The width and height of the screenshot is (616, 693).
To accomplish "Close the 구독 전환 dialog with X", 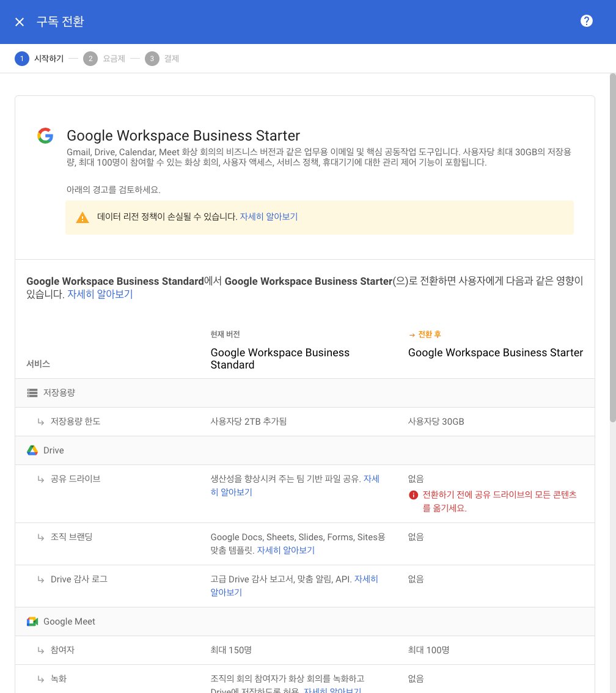I will 20,21.
